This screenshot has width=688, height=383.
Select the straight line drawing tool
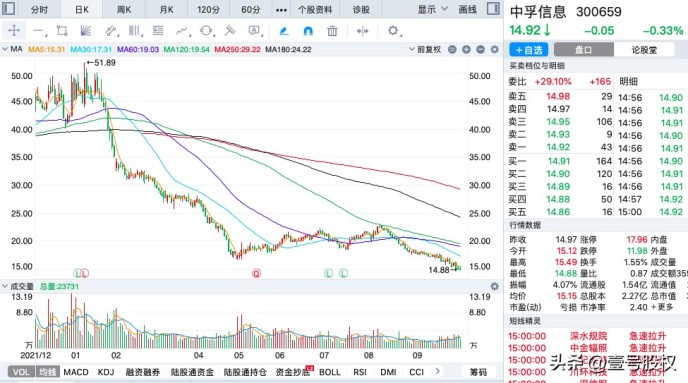click(39, 31)
